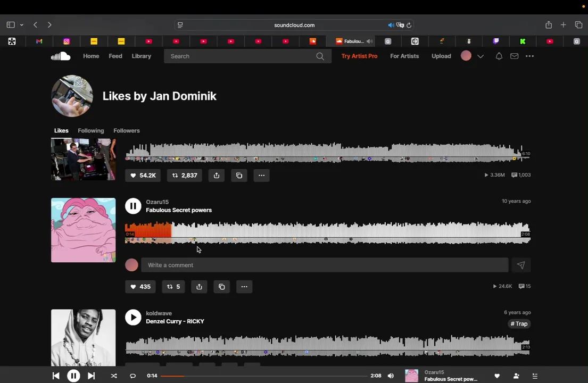Viewport: 588px width, 383px height.
Task: Open More menu for Fabulous Secret powers
Action: coord(244,287)
